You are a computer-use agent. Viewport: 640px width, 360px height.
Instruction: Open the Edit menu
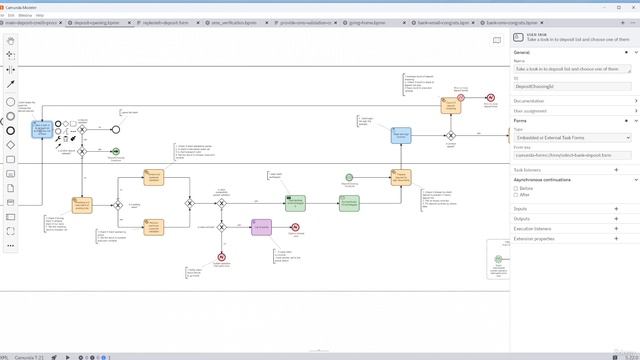[11, 16]
